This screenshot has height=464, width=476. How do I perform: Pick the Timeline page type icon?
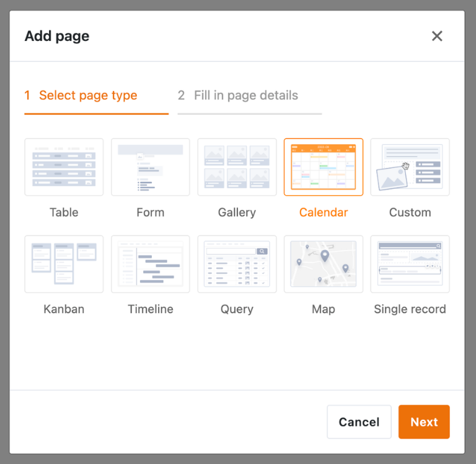pos(150,264)
